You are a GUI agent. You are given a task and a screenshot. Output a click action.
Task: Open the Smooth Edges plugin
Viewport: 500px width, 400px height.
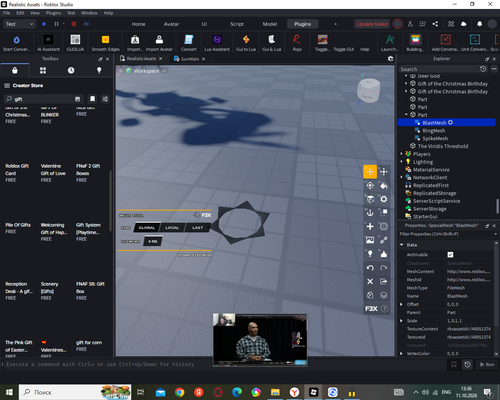[x=105, y=43]
